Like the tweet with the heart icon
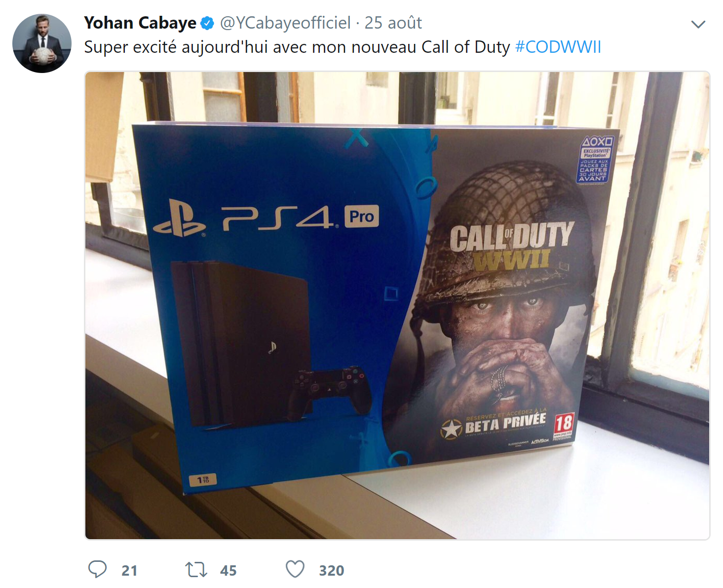Image resolution: width=723 pixels, height=588 pixels. 295,569
